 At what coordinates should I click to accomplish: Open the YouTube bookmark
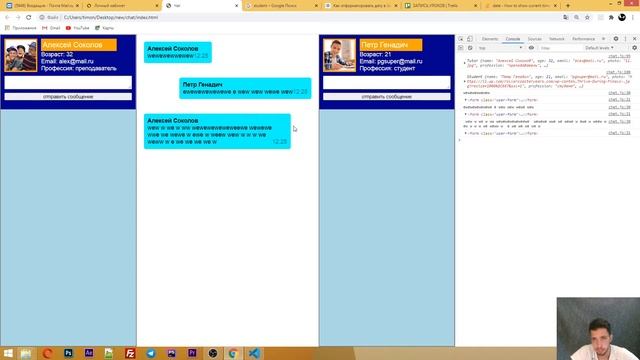tap(78, 28)
